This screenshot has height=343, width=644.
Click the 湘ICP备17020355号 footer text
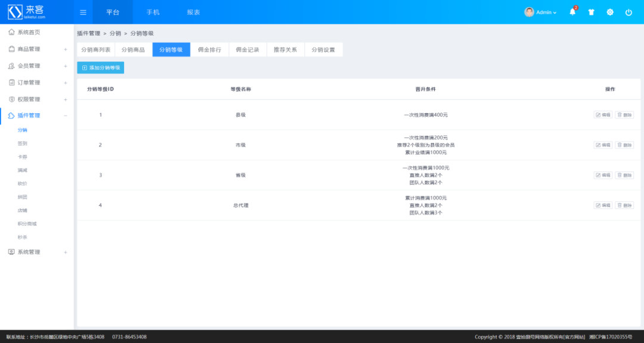click(611, 337)
